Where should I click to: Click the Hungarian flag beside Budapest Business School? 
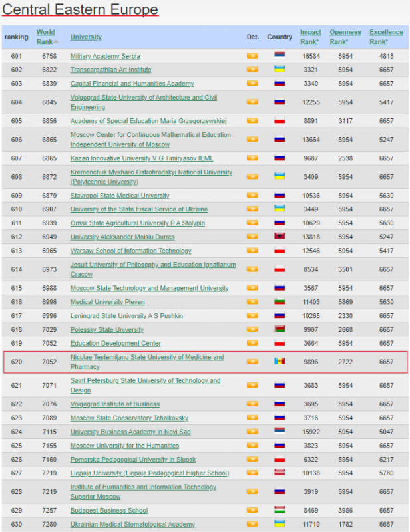coord(280,511)
